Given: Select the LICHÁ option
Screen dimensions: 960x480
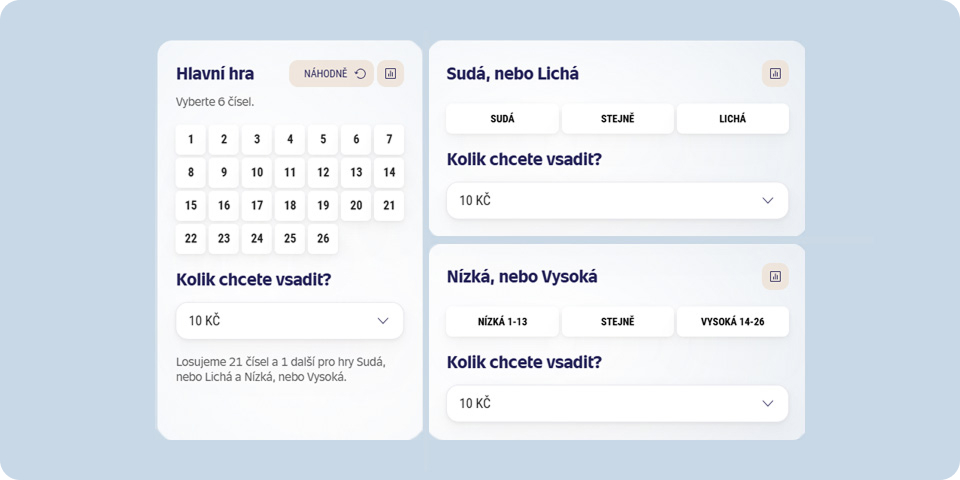Looking at the screenshot, I should pos(732,119).
